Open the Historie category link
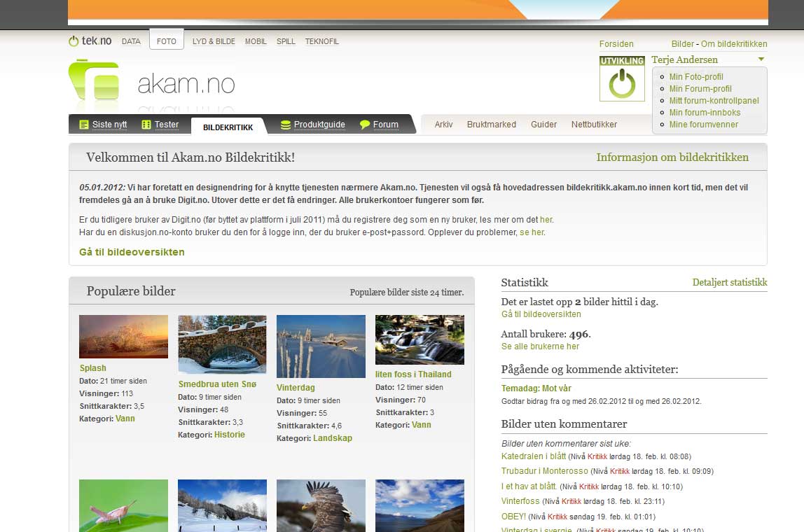The width and height of the screenshot is (804, 532). tap(230, 434)
